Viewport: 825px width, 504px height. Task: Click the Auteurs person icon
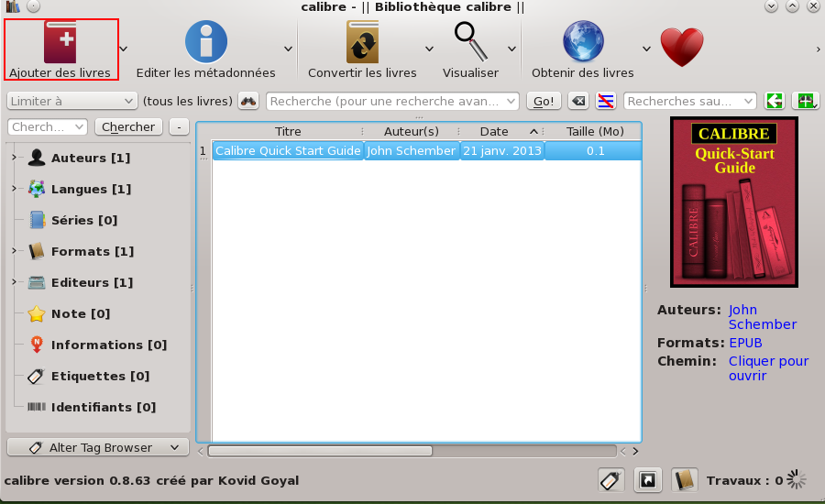[37, 158]
